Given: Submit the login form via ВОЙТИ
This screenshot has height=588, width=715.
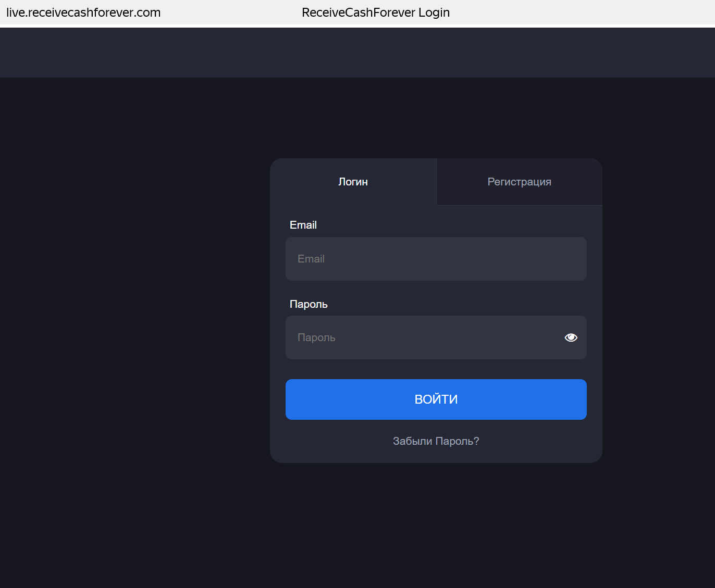Looking at the screenshot, I should (436, 399).
